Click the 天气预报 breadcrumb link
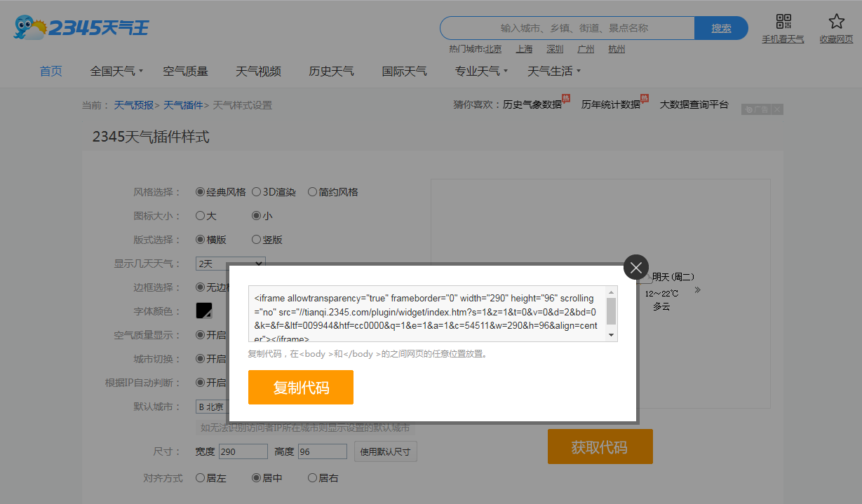862x504 pixels. 133,105
